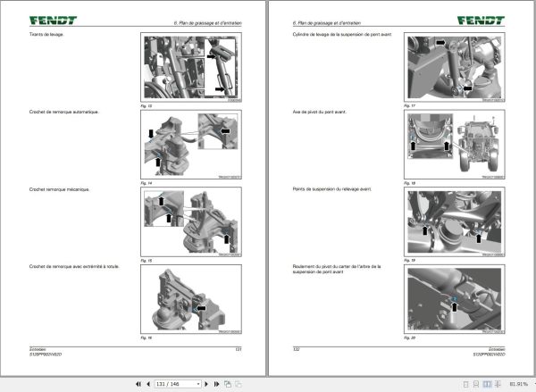This screenshot has height=392, width=536.
Task: Click the greyed-out next view icon
Action: (x=239, y=384)
